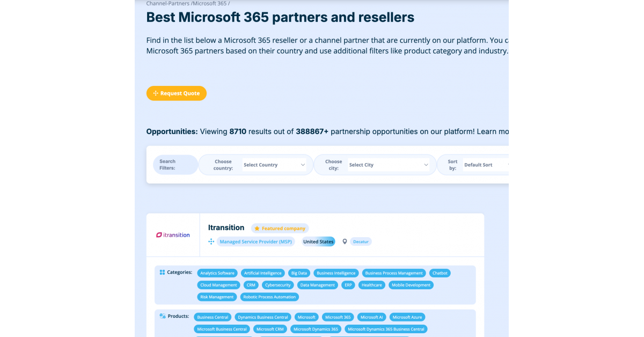Choose the Artificial Intelligence category tag
This screenshot has width=644, height=337.
263,273
